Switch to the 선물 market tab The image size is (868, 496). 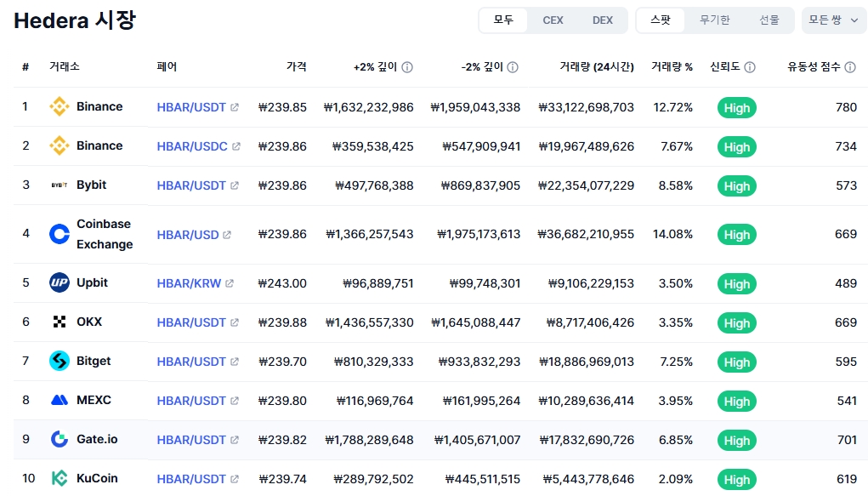pos(769,20)
